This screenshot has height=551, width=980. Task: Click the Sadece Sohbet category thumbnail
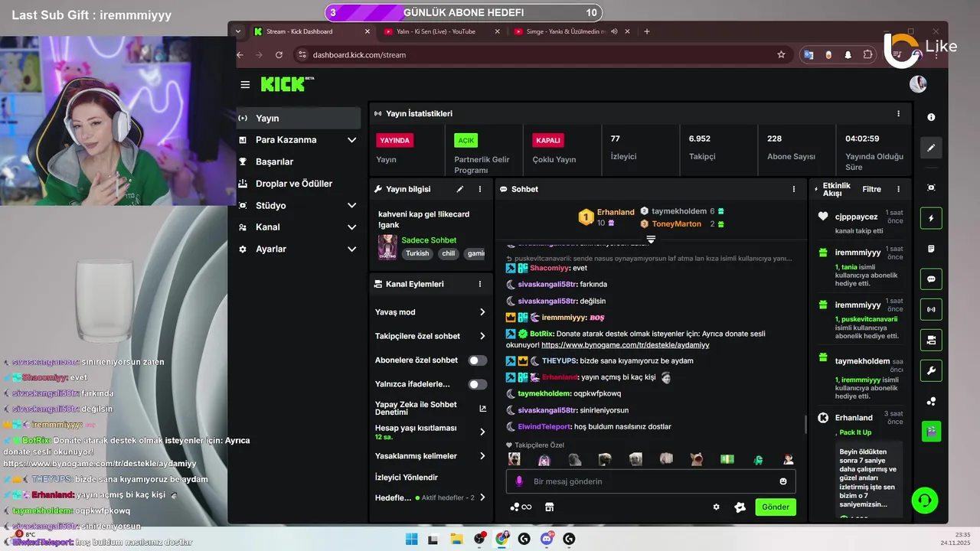point(387,246)
